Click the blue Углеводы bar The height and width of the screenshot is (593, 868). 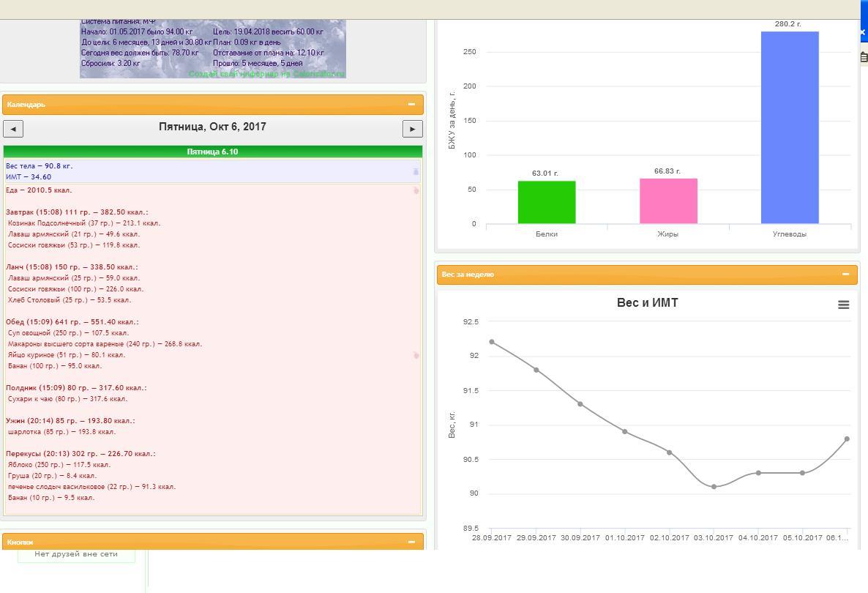coord(789,127)
